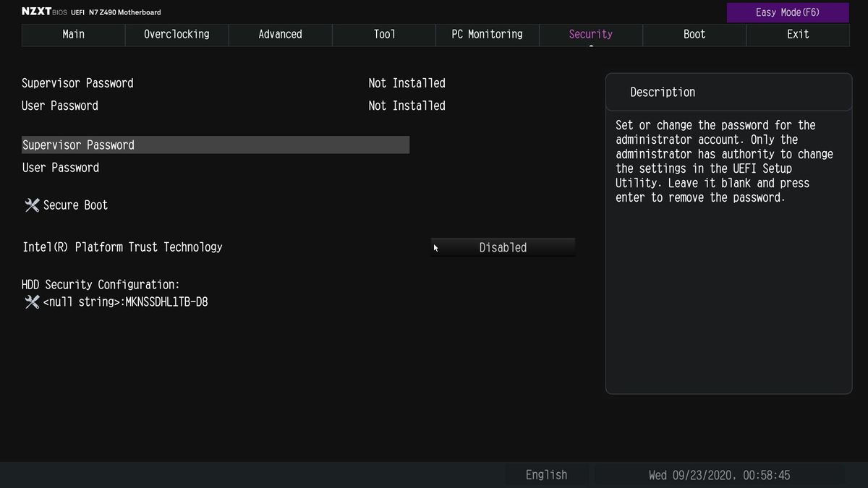Image resolution: width=868 pixels, height=488 pixels.
Task: Open MKNSSDHL1TB-D8 HDD security configuration
Action: coord(125,302)
